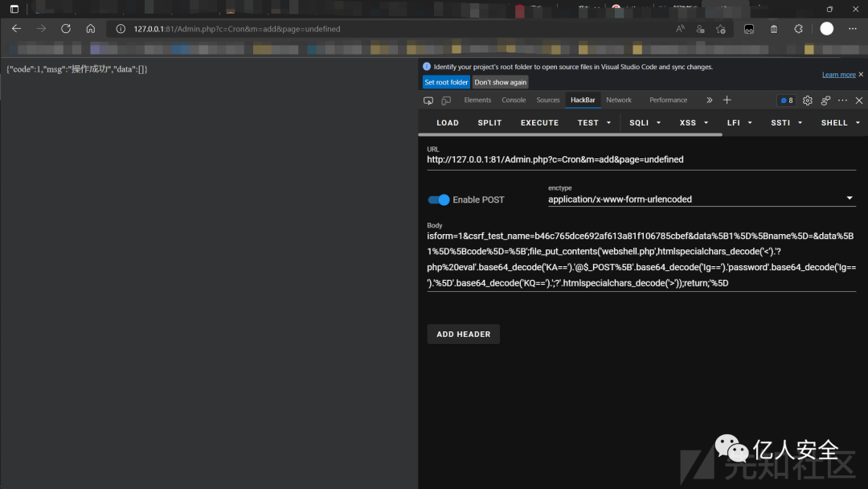Close the DevTools panel
This screenshot has width=868, height=489.
858,101
